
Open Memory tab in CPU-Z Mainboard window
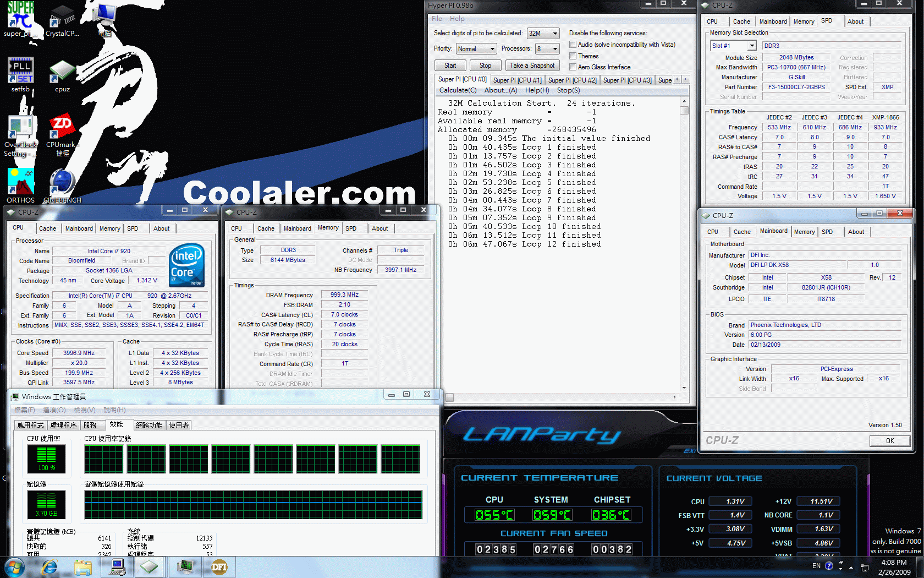tap(804, 232)
